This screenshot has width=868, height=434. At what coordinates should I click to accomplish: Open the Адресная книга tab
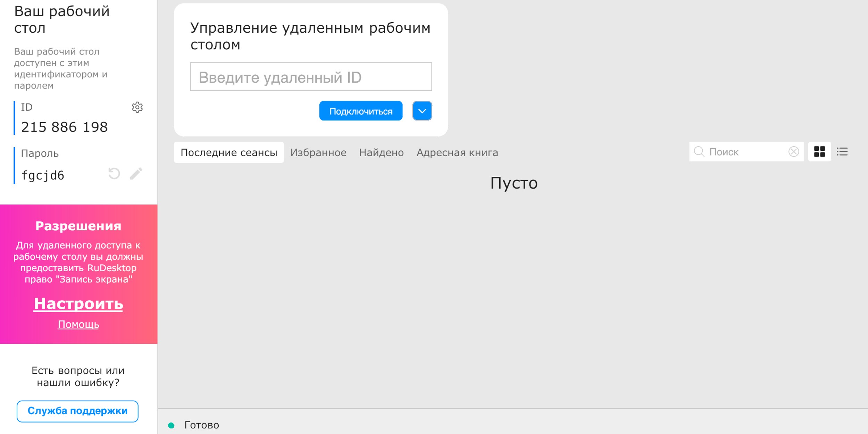point(457,152)
